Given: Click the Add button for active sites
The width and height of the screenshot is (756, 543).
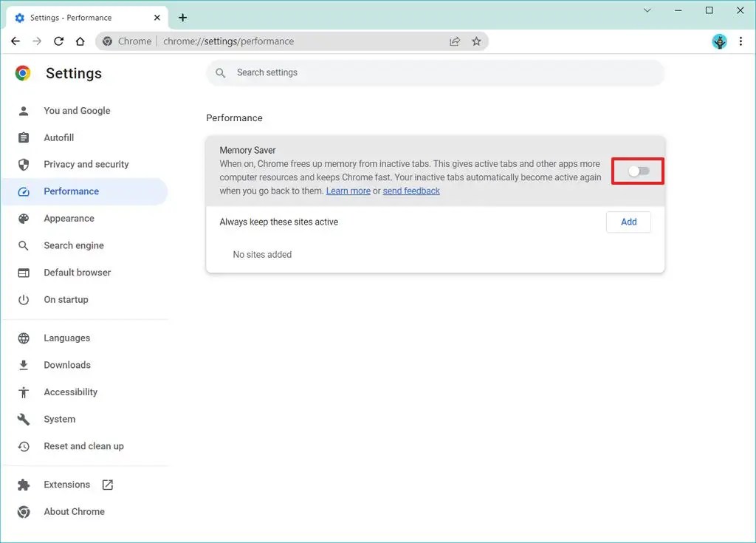Looking at the screenshot, I should 628,222.
